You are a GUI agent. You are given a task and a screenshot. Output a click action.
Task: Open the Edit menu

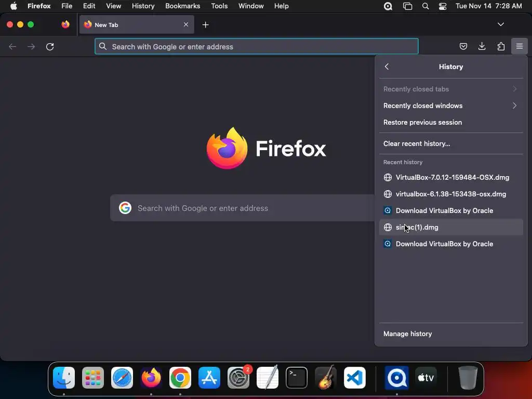(89, 6)
